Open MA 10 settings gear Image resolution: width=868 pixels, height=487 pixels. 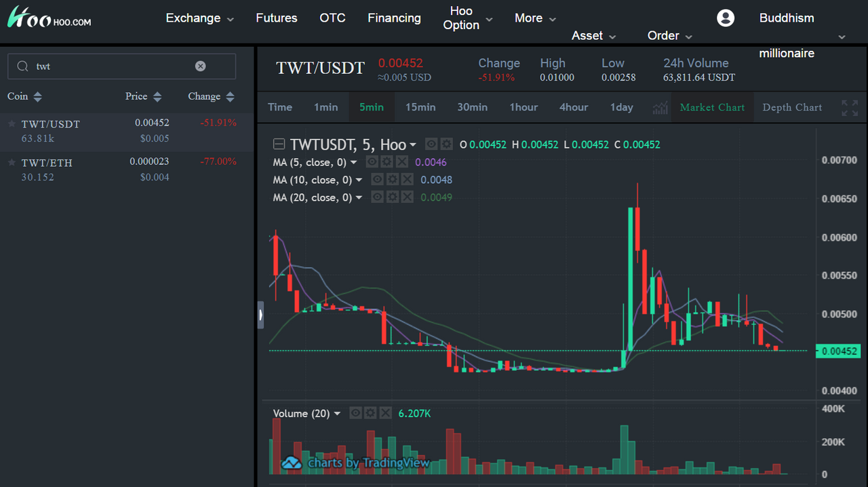[392, 180]
